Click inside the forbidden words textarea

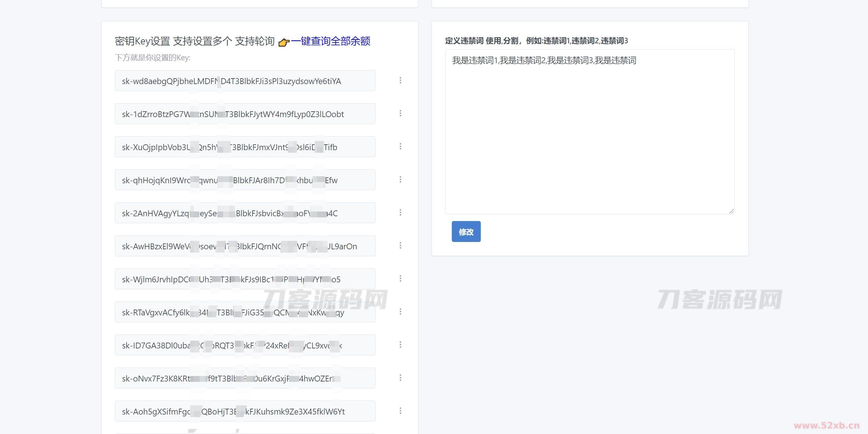[589, 132]
